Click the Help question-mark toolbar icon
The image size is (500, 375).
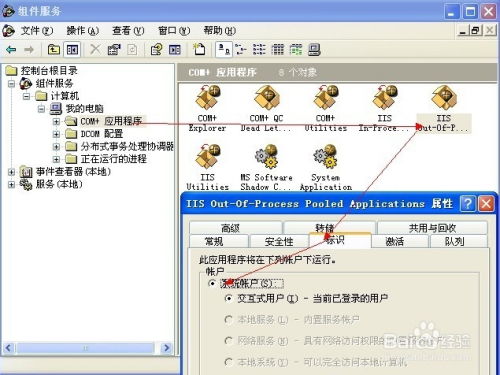pyautogui.click(x=156, y=50)
